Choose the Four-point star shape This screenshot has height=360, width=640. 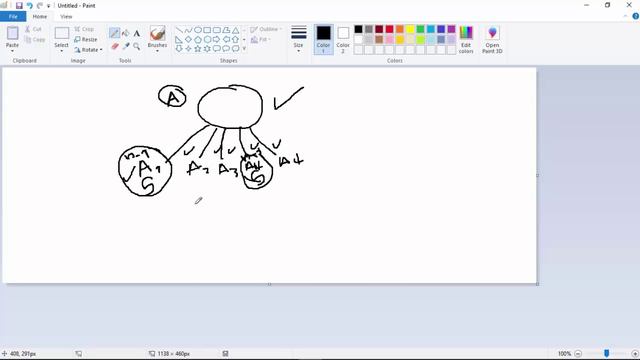pos(188,49)
